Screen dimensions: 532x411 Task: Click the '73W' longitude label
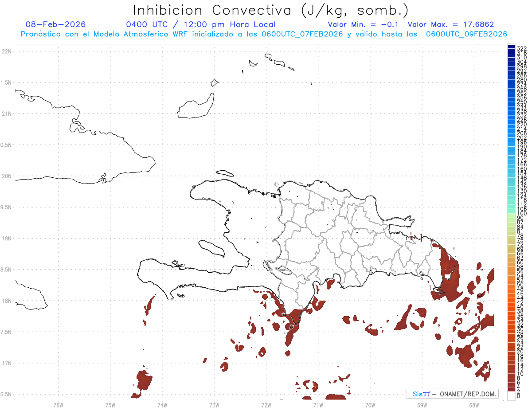tap(214, 405)
